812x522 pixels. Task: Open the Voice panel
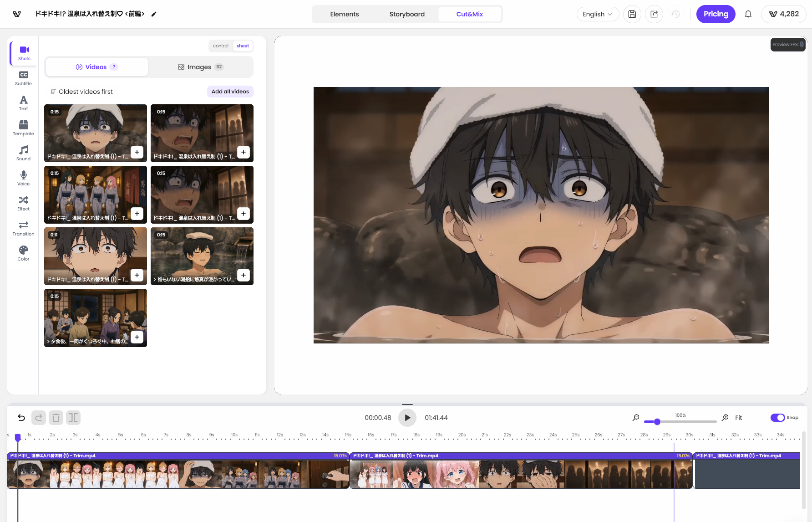[24, 178]
